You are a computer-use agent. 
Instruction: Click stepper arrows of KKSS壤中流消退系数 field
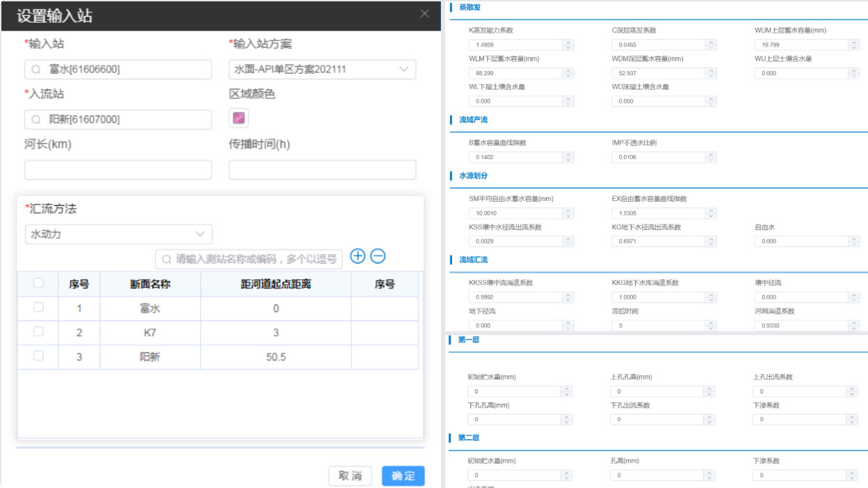pyautogui.click(x=568, y=298)
